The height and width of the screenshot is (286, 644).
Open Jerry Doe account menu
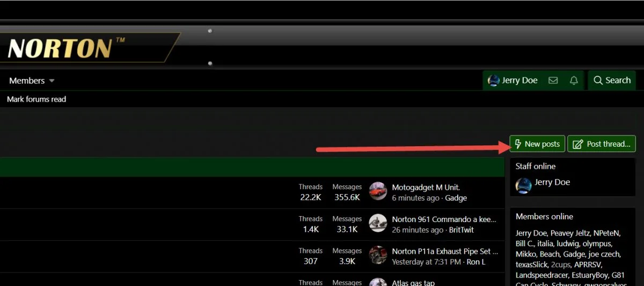click(x=513, y=81)
